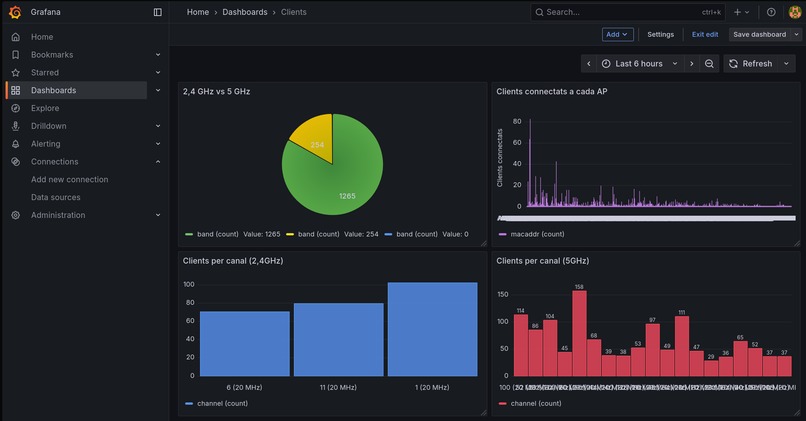Screen dimensions: 806x421
Task: Click the Bookmarks icon in sidebar
Action: tap(16, 54)
